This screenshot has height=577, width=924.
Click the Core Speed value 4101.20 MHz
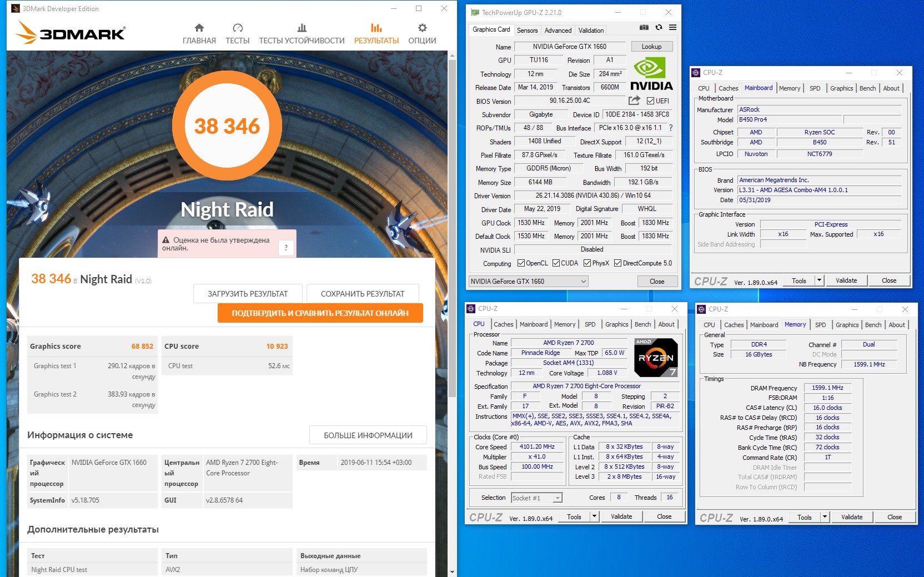pos(537,446)
